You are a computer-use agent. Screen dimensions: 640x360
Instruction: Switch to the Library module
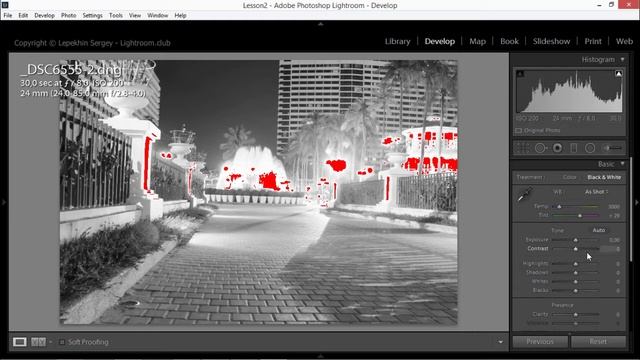[x=398, y=41]
